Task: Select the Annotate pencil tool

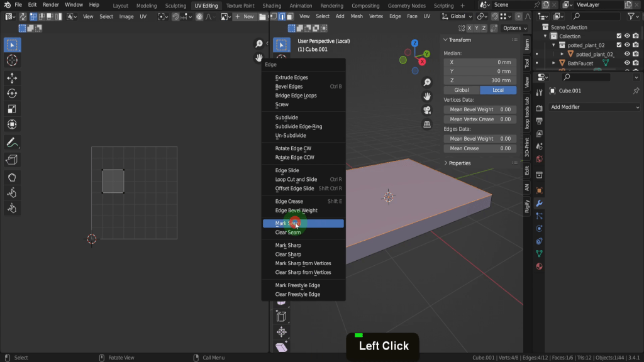Action: [12, 143]
